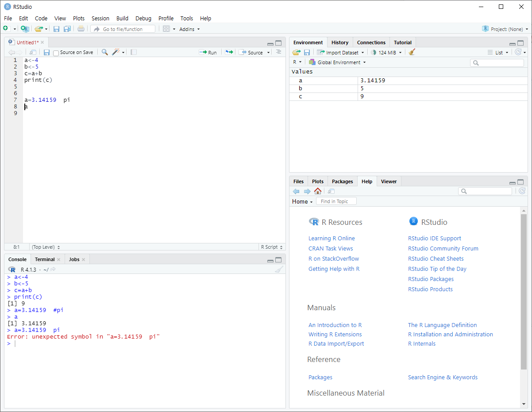Image resolution: width=532 pixels, height=412 pixels.
Task: Re-run previous code region icon
Action: [x=229, y=52]
